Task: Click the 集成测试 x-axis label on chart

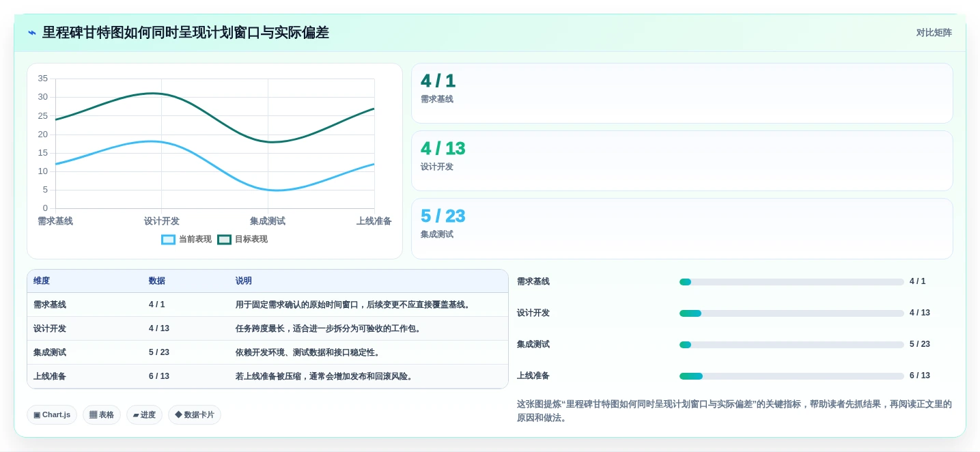Action: [268, 221]
